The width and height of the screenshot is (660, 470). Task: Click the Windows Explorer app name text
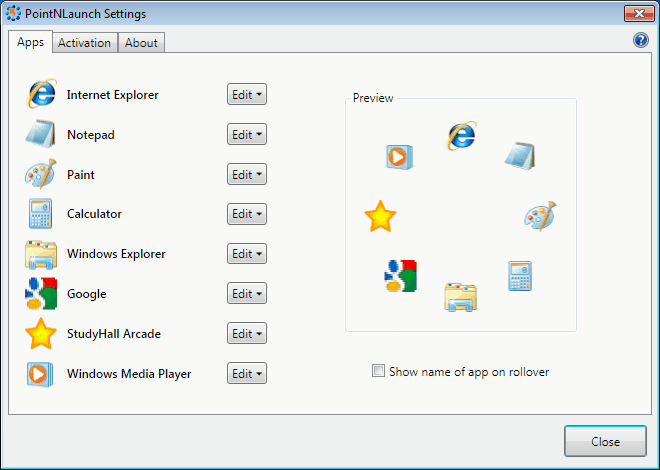(116, 254)
